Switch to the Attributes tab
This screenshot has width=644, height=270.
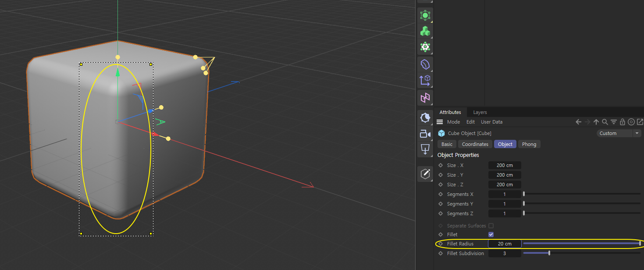(x=450, y=112)
